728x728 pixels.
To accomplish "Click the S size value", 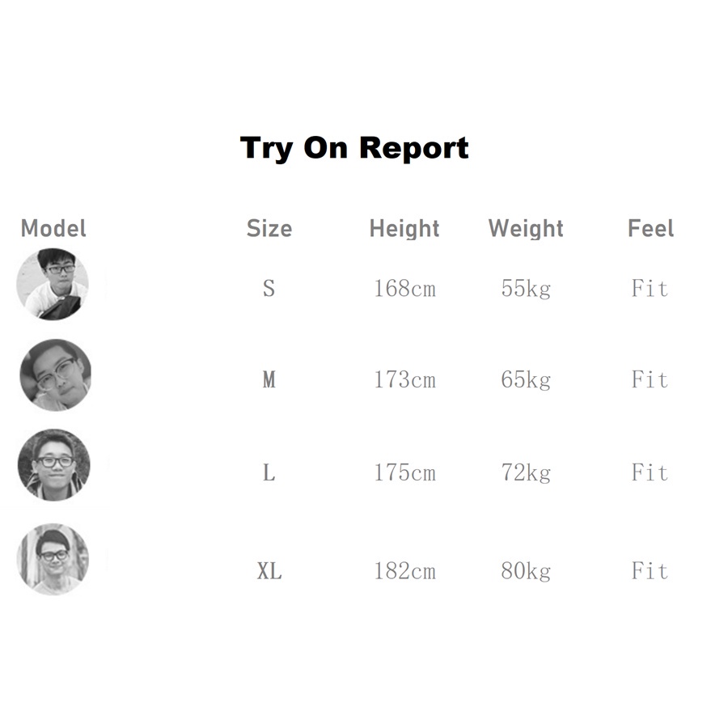I will (269, 288).
